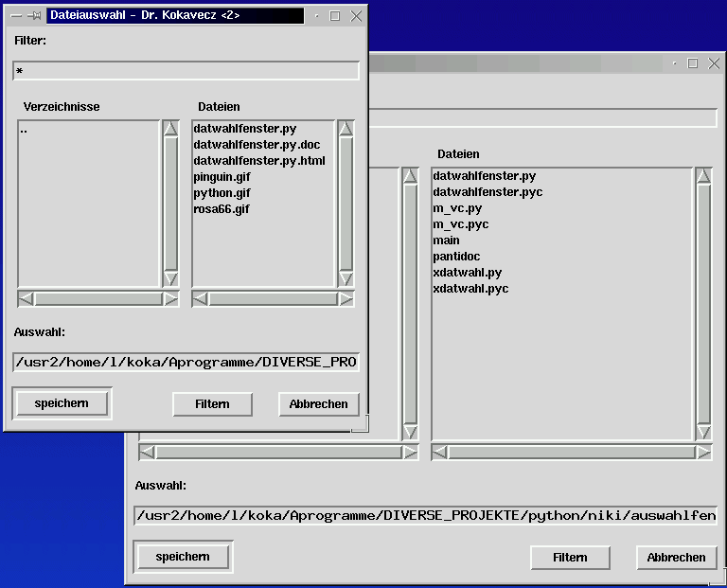Pick m_vc.pyc from the background Dateien list
The width and height of the screenshot is (727, 588).
460,224
